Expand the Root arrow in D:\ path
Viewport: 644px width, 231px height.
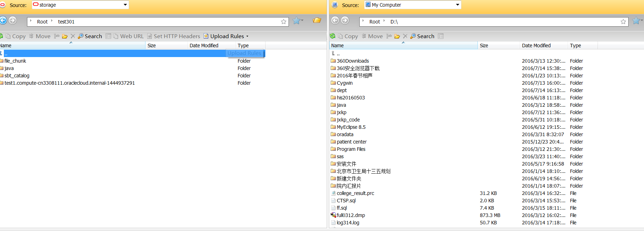pos(364,21)
